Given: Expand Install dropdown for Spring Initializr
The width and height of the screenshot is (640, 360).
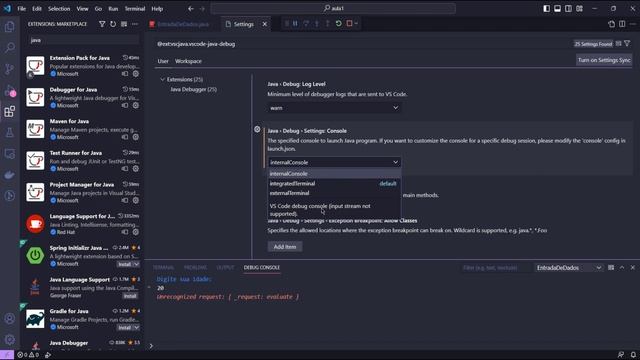Looking at the screenshot, I should 136,264.
